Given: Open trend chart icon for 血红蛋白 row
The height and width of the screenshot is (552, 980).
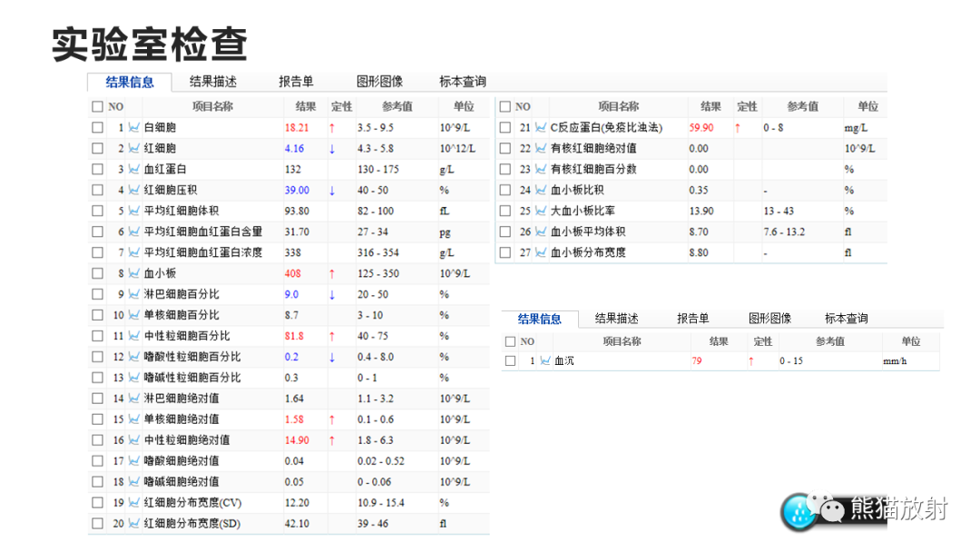Looking at the screenshot, I should [x=133, y=170].
